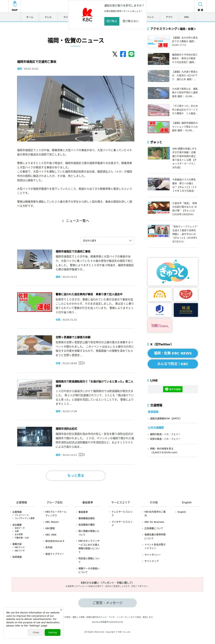Share article on Facebook
This screenshot has width=215, height=644.
tap(123, 54)
